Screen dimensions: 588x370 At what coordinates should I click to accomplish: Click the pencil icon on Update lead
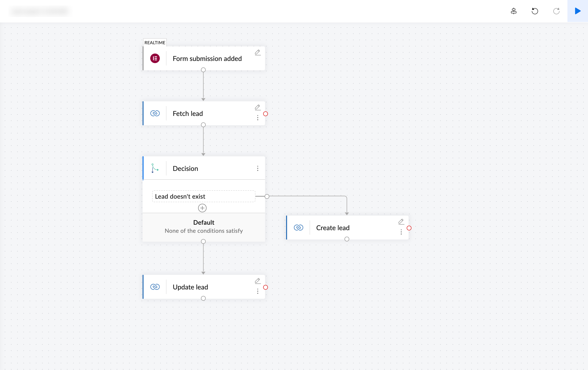pos(257,281)
